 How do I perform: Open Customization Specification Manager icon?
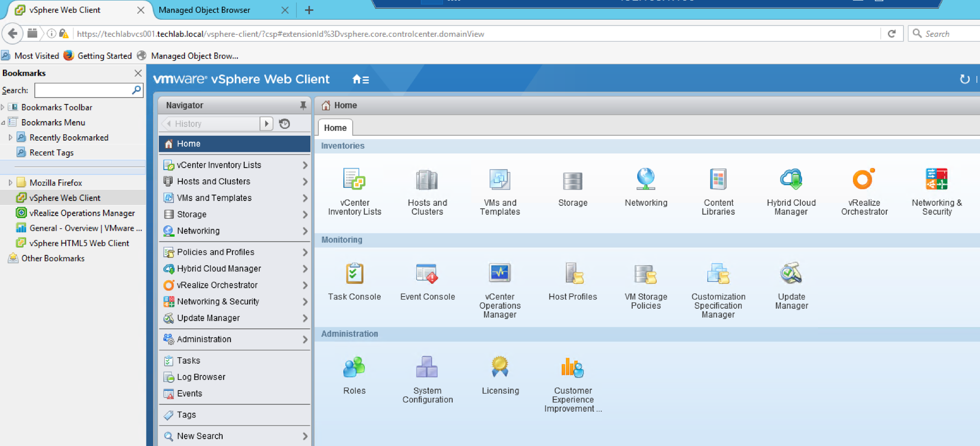click(x=718, y=273)
